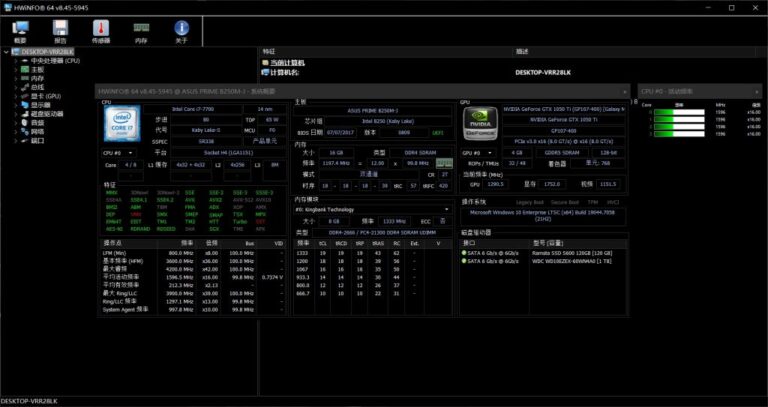Screen dimensions: 768x407
Task: Click DESKTOP-VRR28LK value in description column
Action: tap(543, 72)
